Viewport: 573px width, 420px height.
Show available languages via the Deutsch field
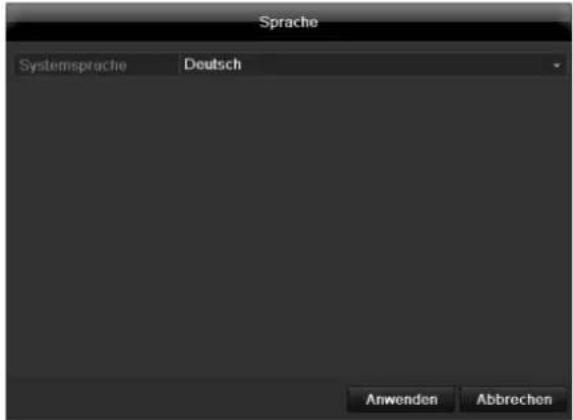tap(372, 65)
